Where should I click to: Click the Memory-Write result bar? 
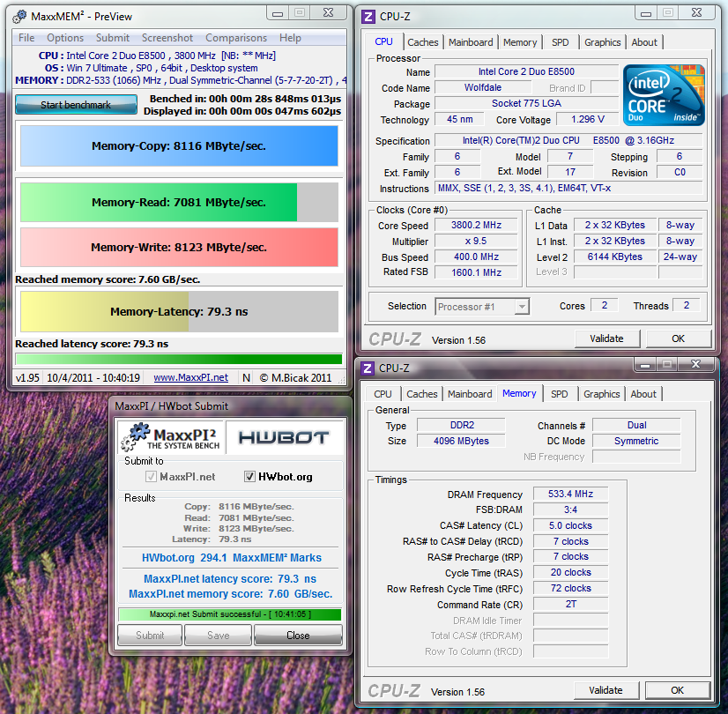(x=179, y=247)
